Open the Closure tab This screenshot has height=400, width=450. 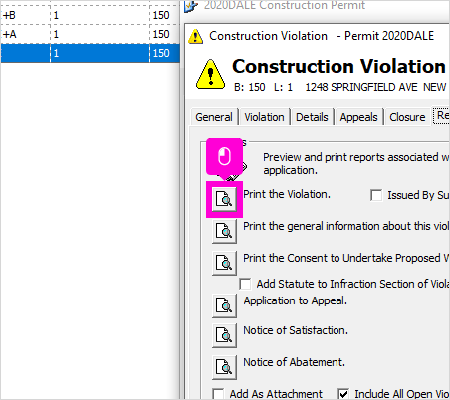407,117
